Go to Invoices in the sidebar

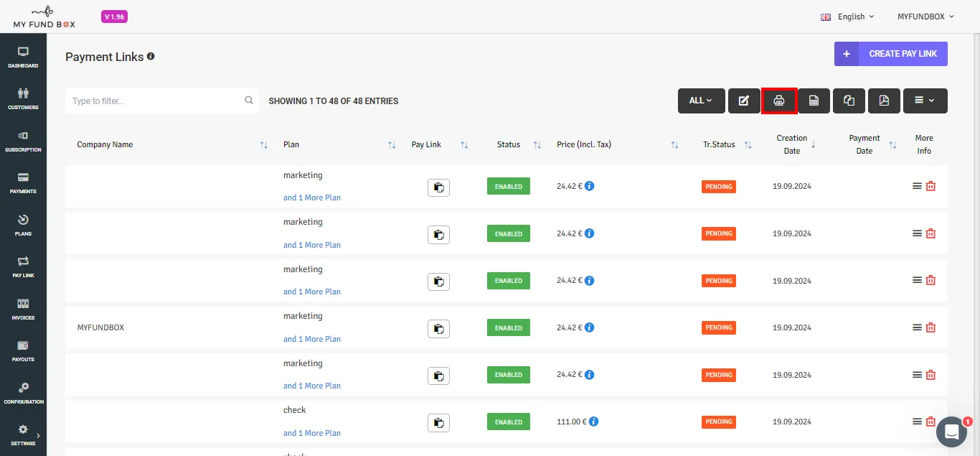(x=23, y=309)
